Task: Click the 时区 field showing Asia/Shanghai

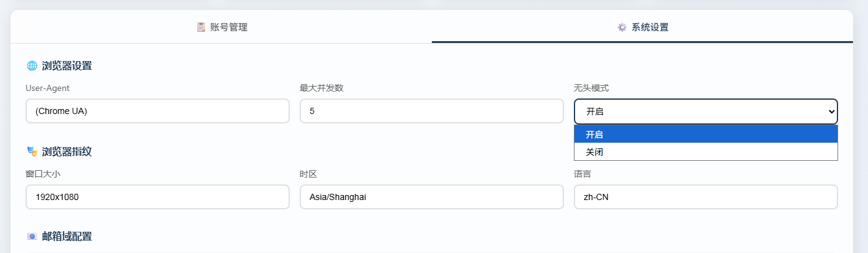Action: pyautogui.click(x=432, y=197)
